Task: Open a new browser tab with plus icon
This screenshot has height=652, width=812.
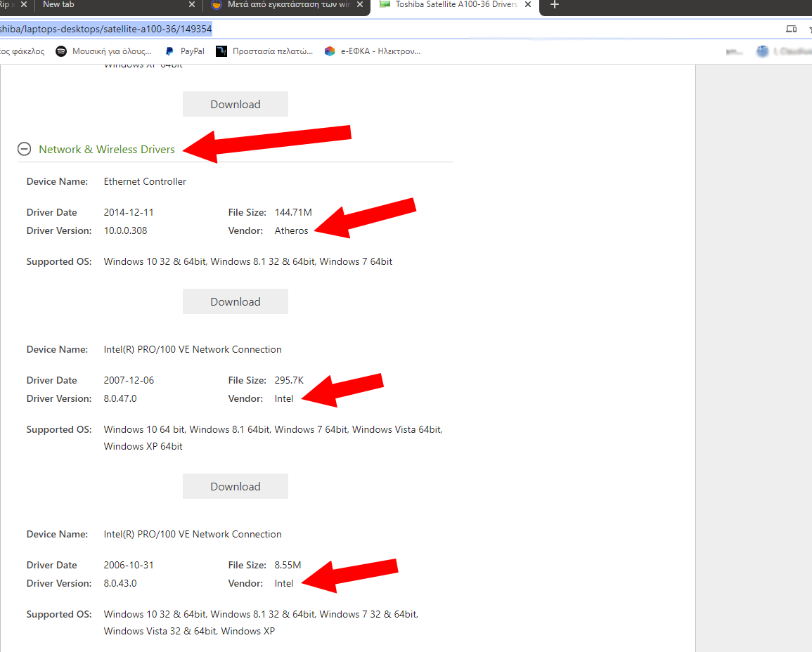Action: point(554,5)
